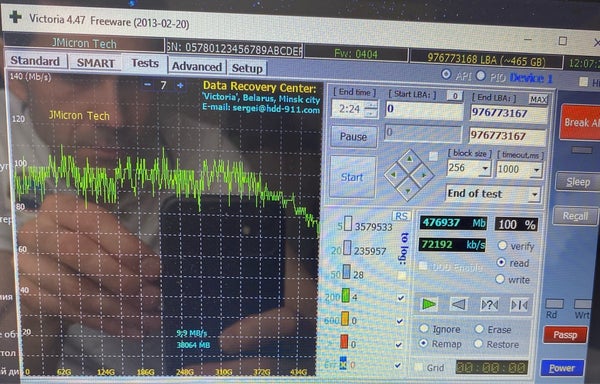Click the butterfly seek icon
600x384 pixels.
519,305
